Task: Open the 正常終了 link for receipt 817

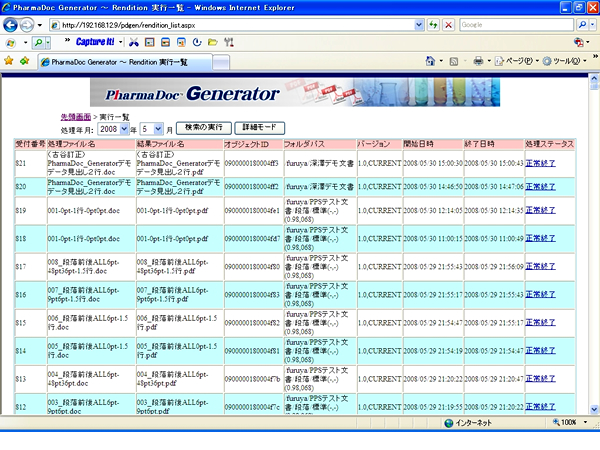Action: click(x=540, y=266)
